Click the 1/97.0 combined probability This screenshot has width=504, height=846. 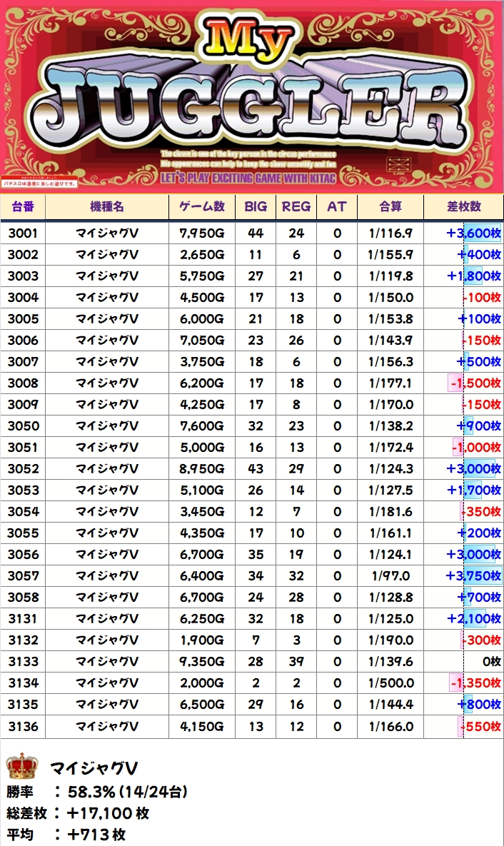pyautogui.click(x=390, y=575)
